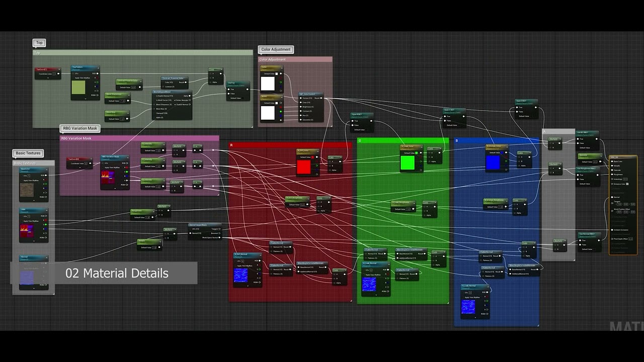
Task: Click R_Dirt_Normal texture preview in red group
Action: click(241, 275)
